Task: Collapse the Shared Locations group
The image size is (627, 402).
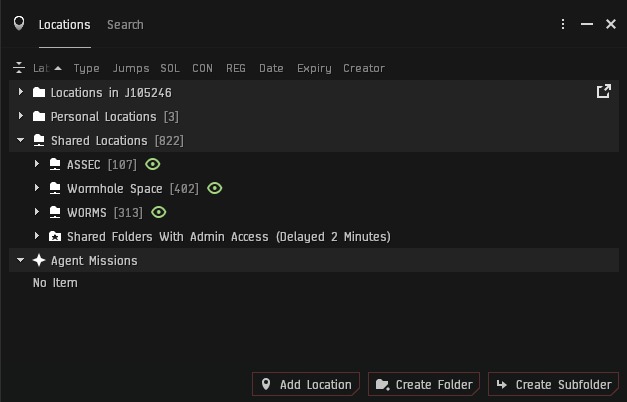Action: 21,140
